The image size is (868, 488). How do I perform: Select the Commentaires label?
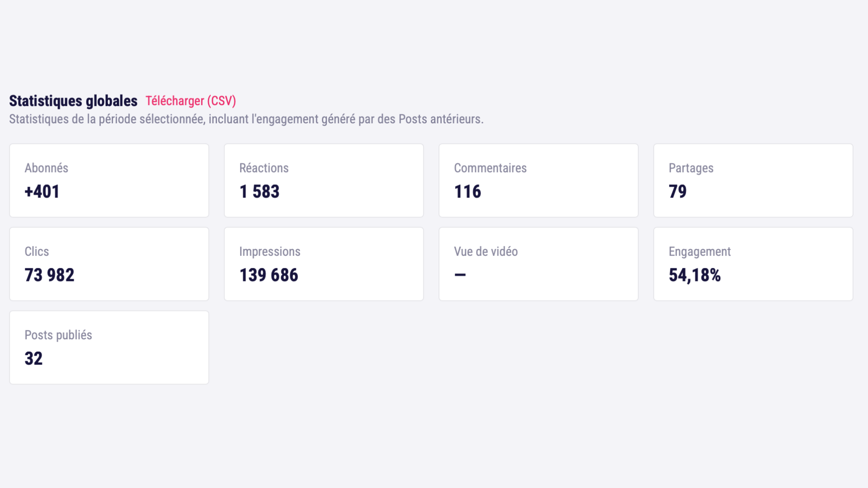click(x=490, y=168)
